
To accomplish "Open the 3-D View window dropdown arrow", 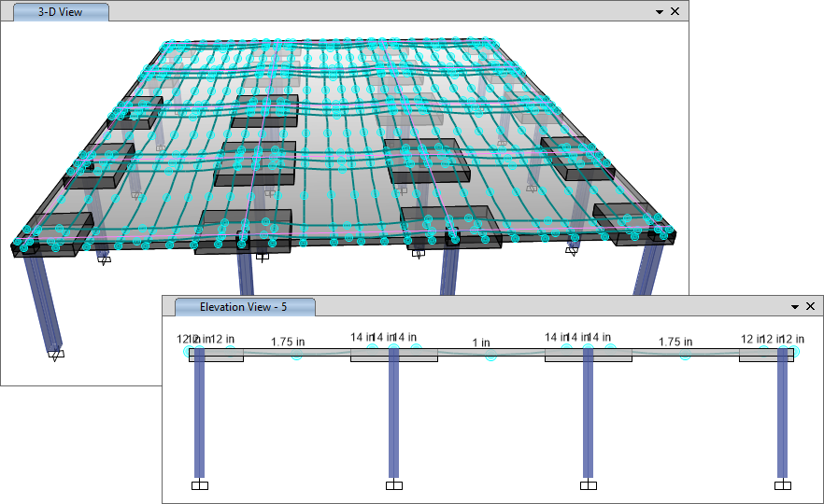I will pyautogui.click(x=660, y=12).
